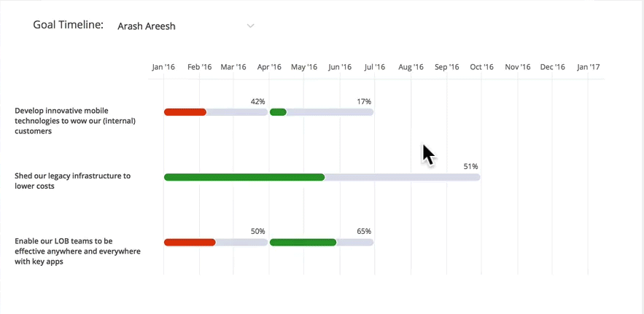Click the Jan '17 timeline marker
Screen dimensions: 644x314
pos(588,67)
